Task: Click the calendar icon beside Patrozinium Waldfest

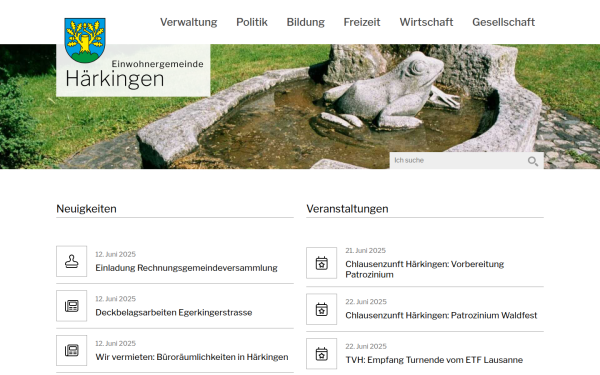Action: click(321, 309)
